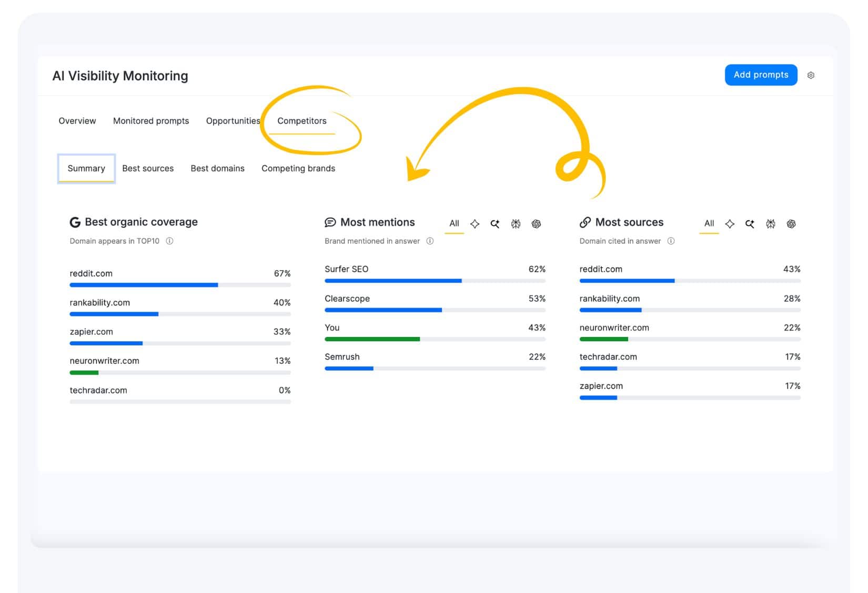Viewport: 868px width, 593px height.
Task: Click the 0% value for techradar.com
Action: (285, 390)
